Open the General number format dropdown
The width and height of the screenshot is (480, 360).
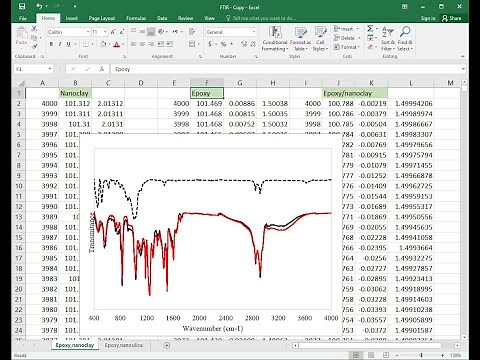tap(254, 32)
